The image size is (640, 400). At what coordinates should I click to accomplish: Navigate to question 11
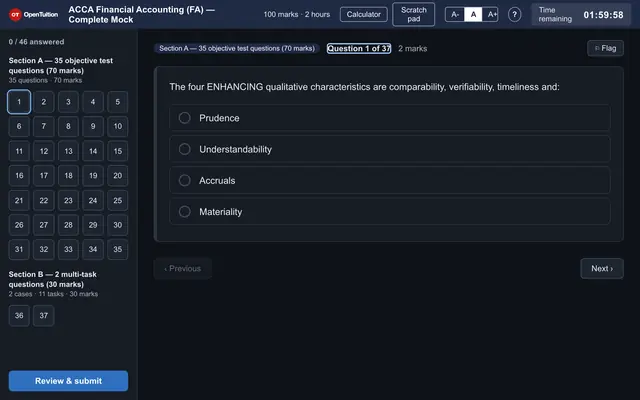[x=19, y=151]
